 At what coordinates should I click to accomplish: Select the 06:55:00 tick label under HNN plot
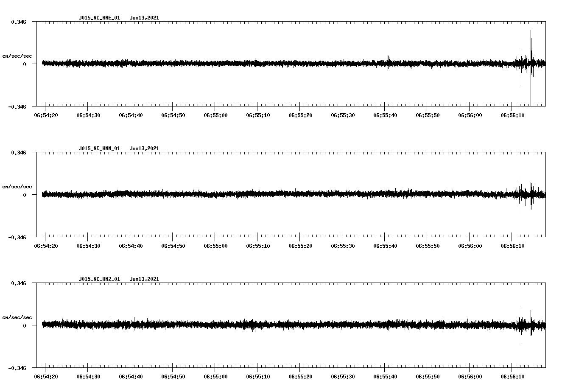216,244
